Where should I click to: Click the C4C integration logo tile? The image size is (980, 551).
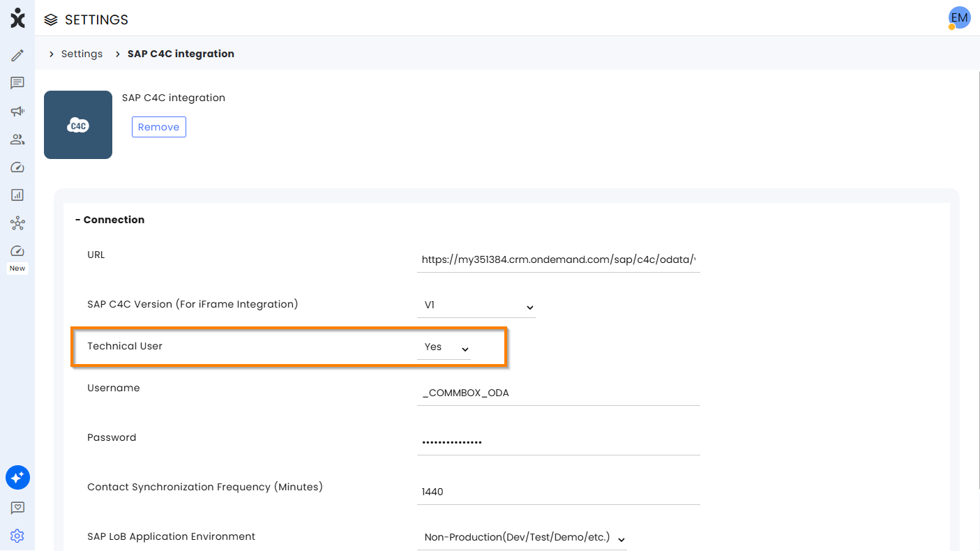78,125
